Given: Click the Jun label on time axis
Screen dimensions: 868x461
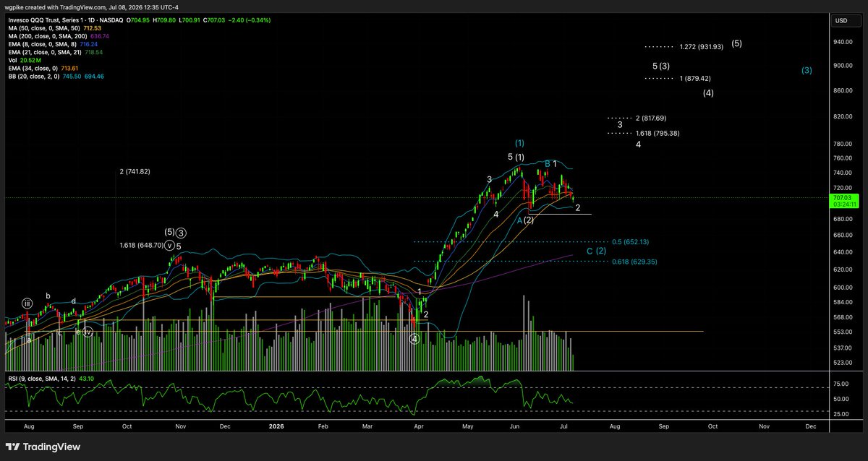Looking at the screenshot, I should (515, 426).
